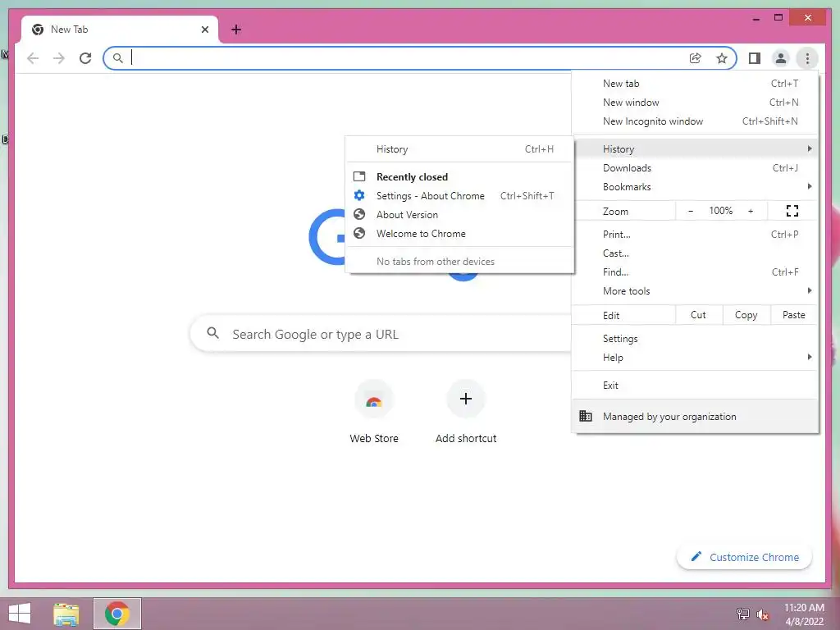Click the share icon in the address bar

point(695,58)
